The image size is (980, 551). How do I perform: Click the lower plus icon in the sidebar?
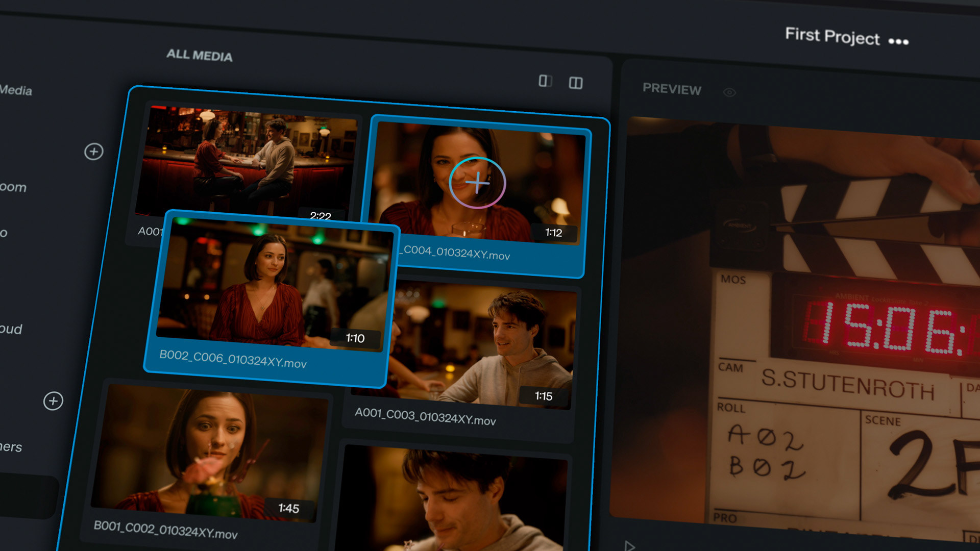53,401
